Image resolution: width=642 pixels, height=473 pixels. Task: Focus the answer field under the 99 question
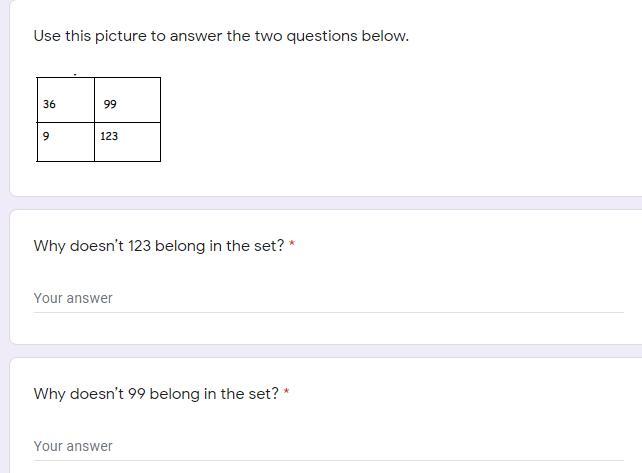pos(328,446)
